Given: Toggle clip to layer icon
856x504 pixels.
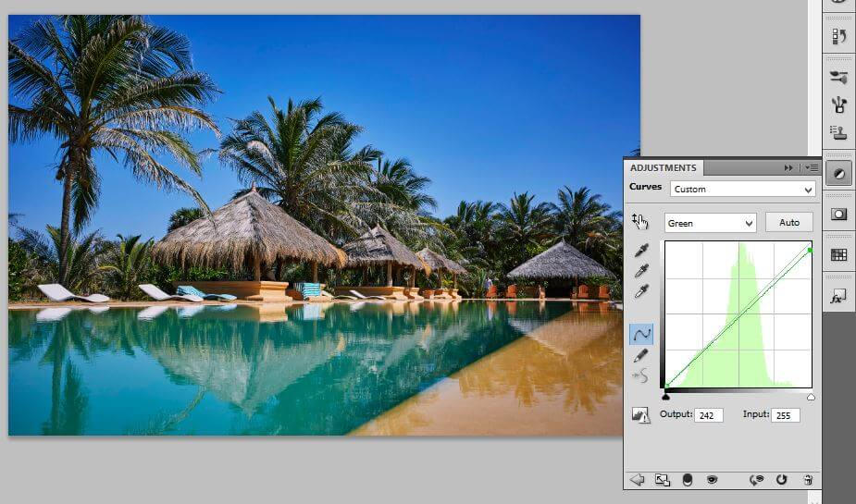Looking at the screenshot, I should click(688, 480).
